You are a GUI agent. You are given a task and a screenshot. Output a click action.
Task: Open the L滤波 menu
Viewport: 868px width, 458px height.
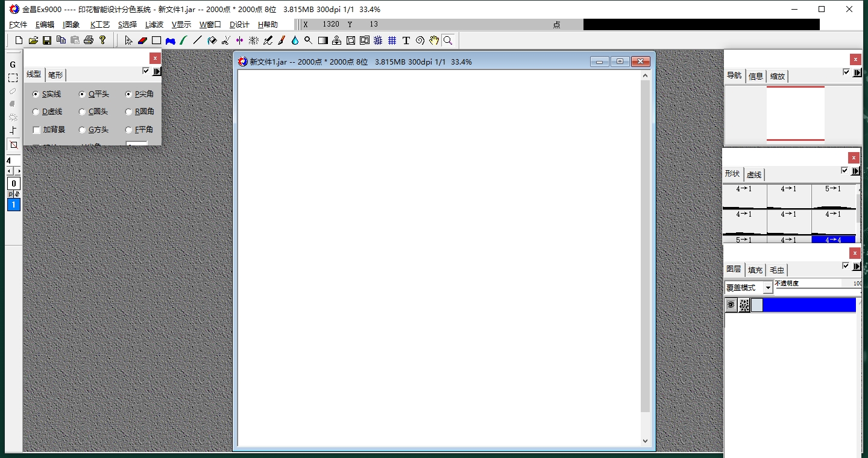click(154, 25)
